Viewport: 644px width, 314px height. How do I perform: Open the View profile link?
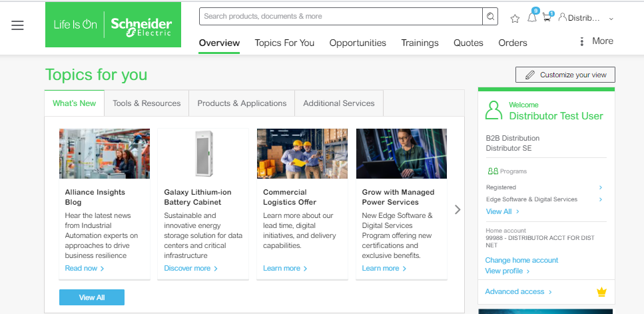pos(507,271)
